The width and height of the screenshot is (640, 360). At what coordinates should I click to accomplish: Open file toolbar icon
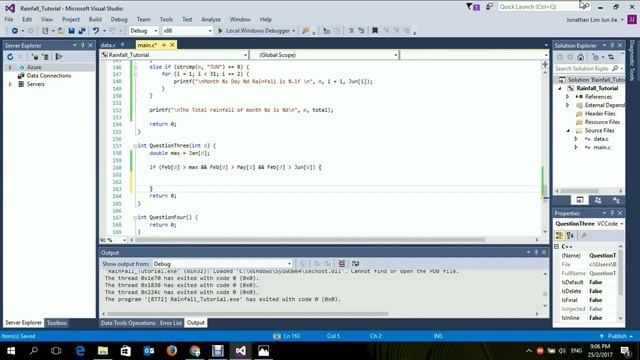coord(60,31)
